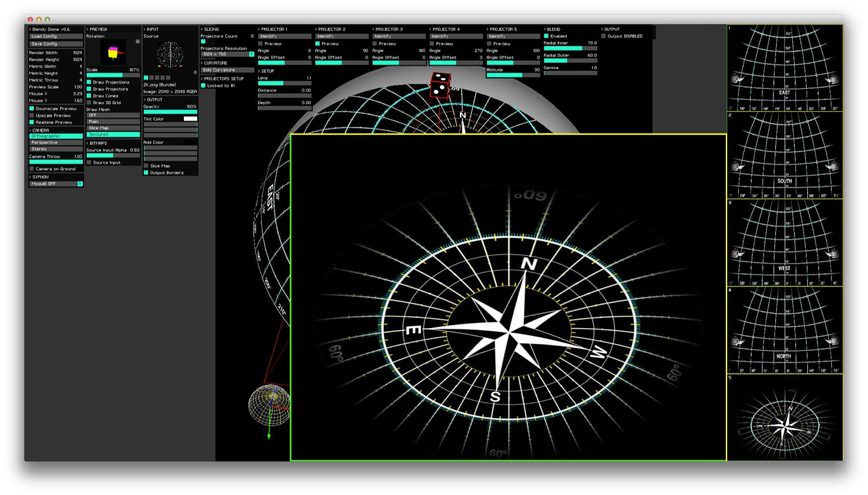Toggle Realtime Preview checkbox
Viewport: 868px width, 495px height.
32,122
